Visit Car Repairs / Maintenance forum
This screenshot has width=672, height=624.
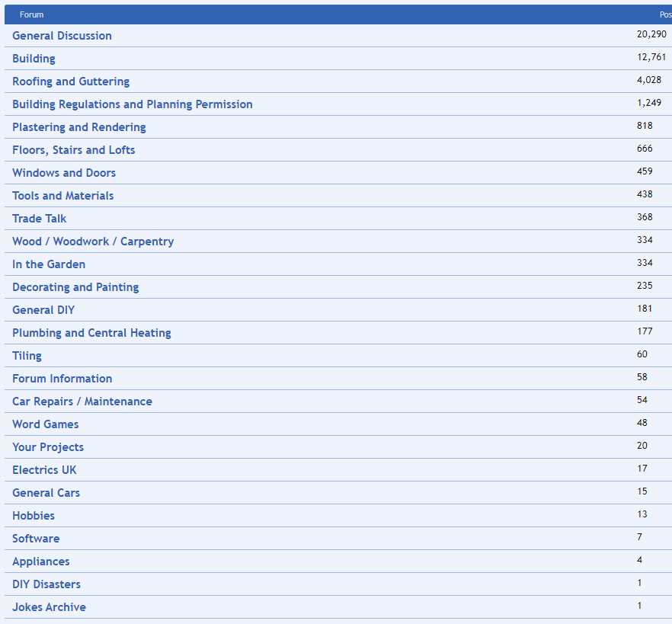pos(82,402)
